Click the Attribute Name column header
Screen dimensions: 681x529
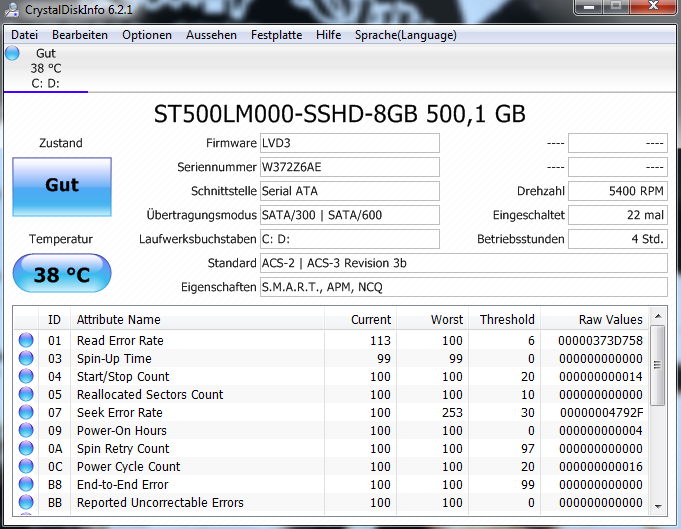[x=197, y=320]
